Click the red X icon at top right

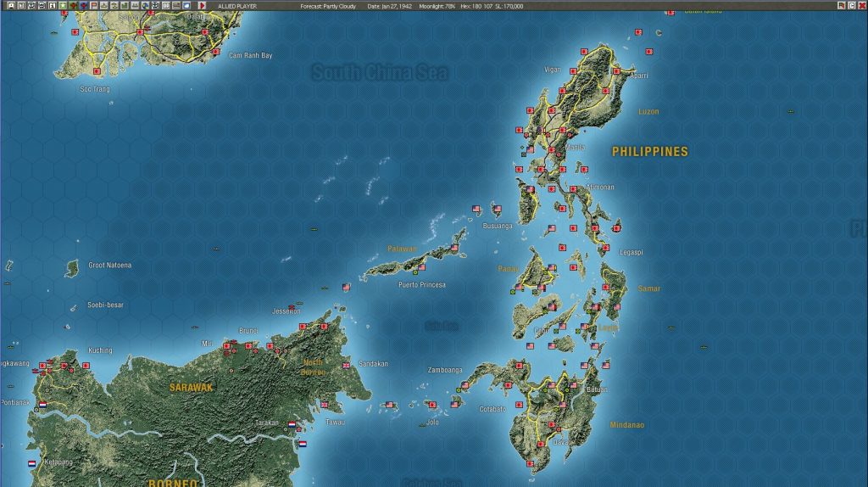tap(861, 6)
